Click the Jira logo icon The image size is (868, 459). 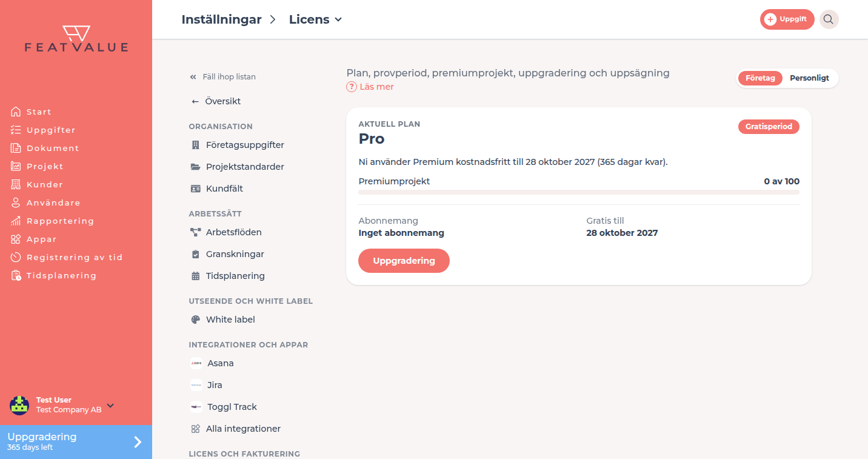[196, 385]
